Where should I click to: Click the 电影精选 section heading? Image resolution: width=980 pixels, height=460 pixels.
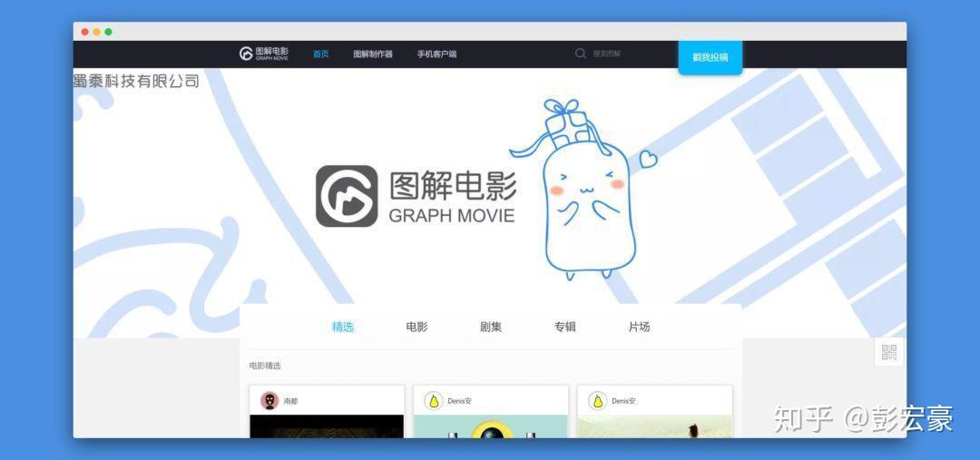click(x=265, y=366)
